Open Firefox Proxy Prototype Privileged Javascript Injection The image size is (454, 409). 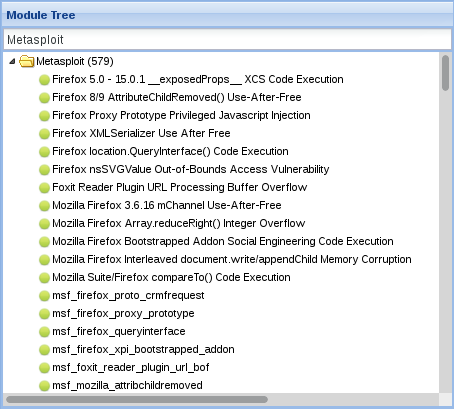click(x=181, y=115)
